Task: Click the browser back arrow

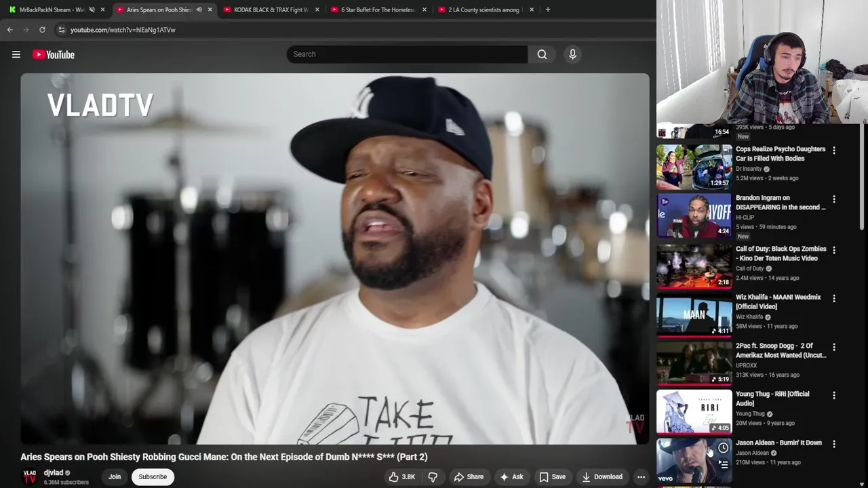Action: coord(9,30)
